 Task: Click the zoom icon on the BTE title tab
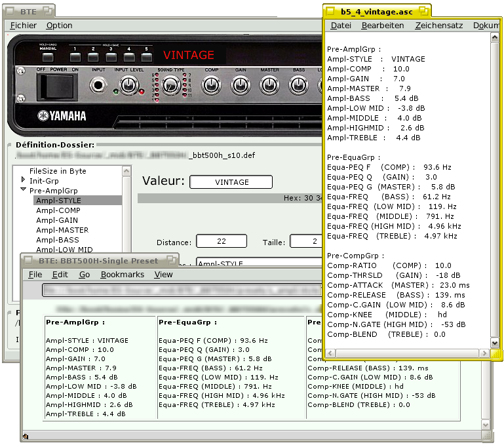(48, 11)
